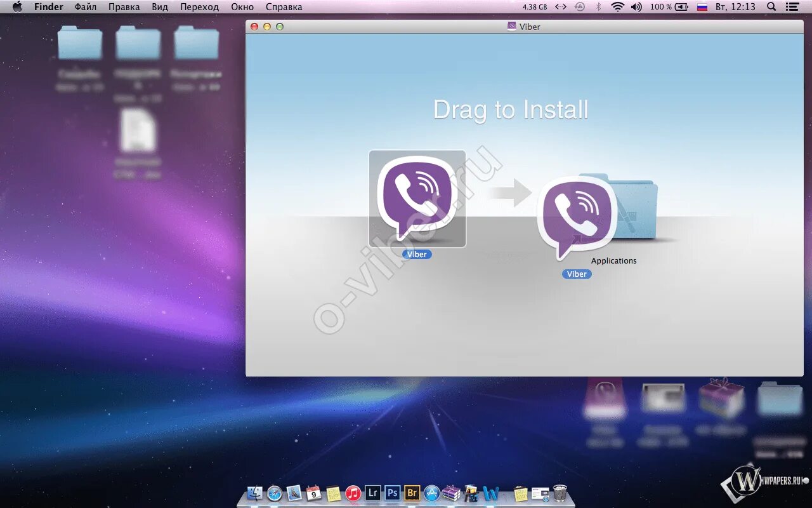This screenshot has width=812, height=508.
Task: Open the volume control in the menu bar
Action: click(636, 6)
